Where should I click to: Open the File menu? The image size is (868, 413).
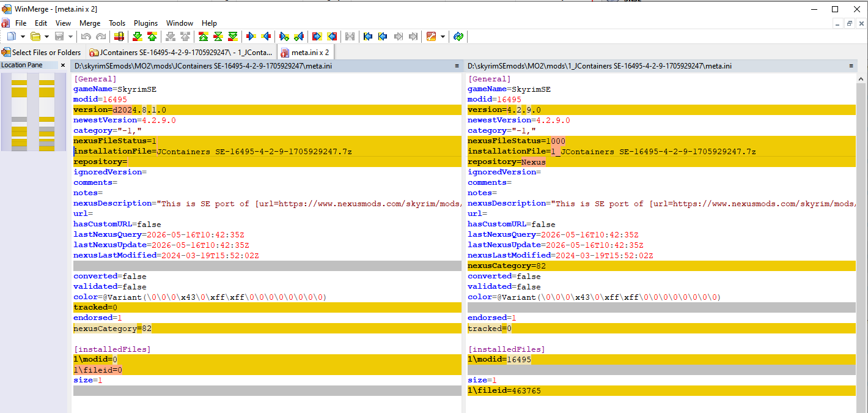[21, 23]
